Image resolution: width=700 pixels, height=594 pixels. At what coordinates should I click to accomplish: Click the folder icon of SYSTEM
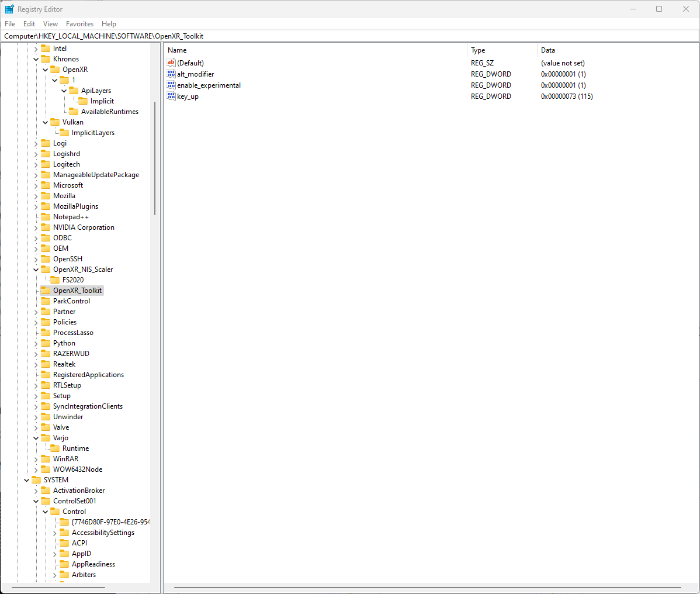click(36, 480)
